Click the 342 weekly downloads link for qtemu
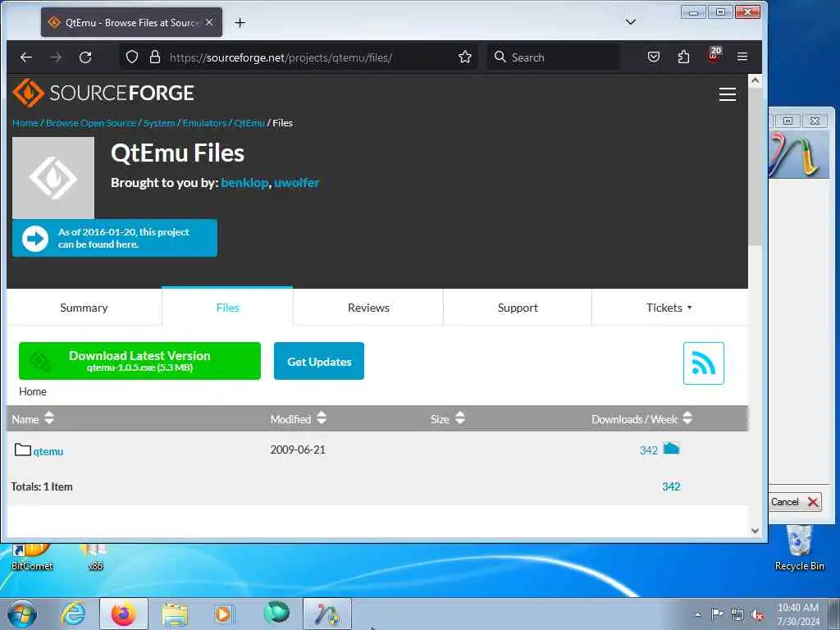Screen dimensions: 840x630 coord(649,450)
